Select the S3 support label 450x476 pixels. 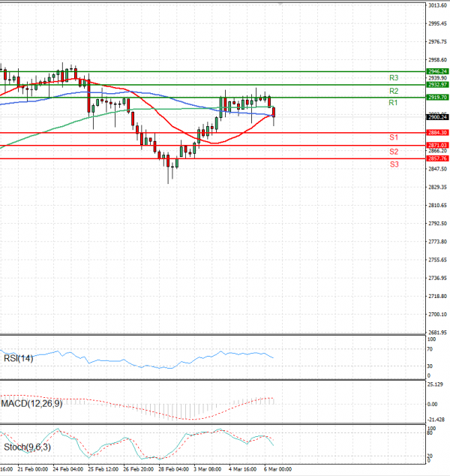point(393,164)
